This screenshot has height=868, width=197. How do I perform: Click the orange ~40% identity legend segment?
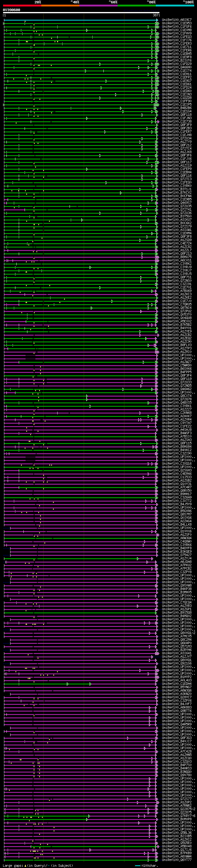[60, 6]
